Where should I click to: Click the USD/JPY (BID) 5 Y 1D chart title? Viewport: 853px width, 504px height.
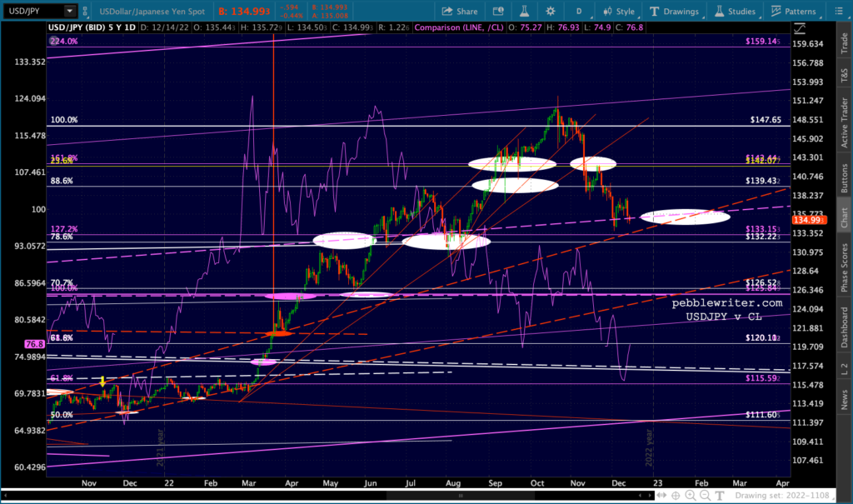(x=92, y=27)
